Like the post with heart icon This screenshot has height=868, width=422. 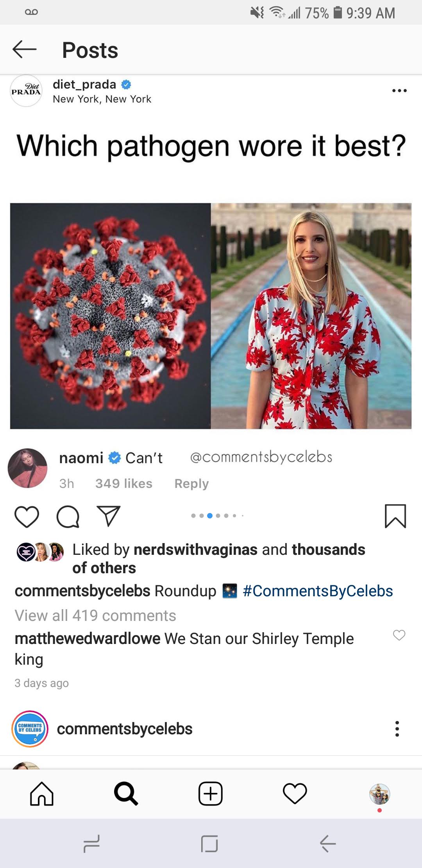[27, 516]
